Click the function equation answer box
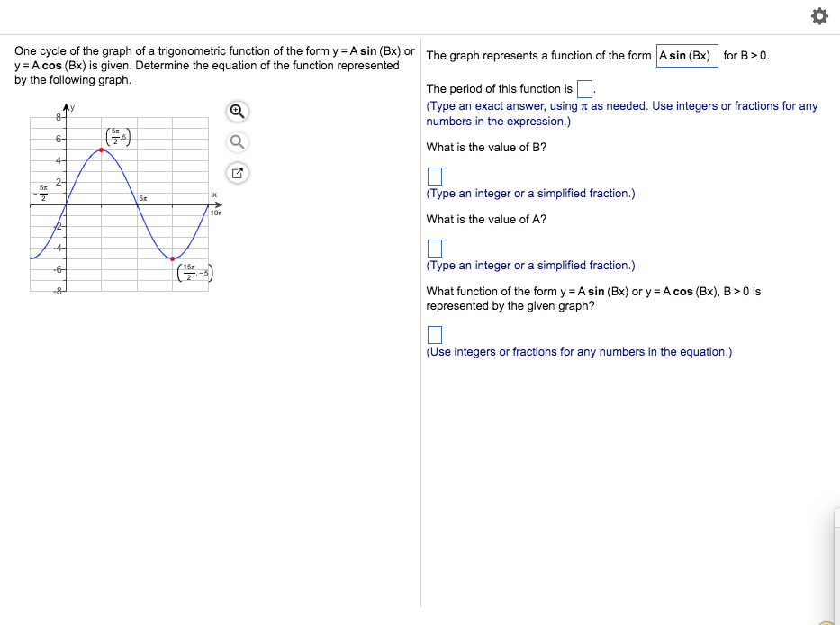The width and height of the screenshot is (840, 625). pos(435,334)
